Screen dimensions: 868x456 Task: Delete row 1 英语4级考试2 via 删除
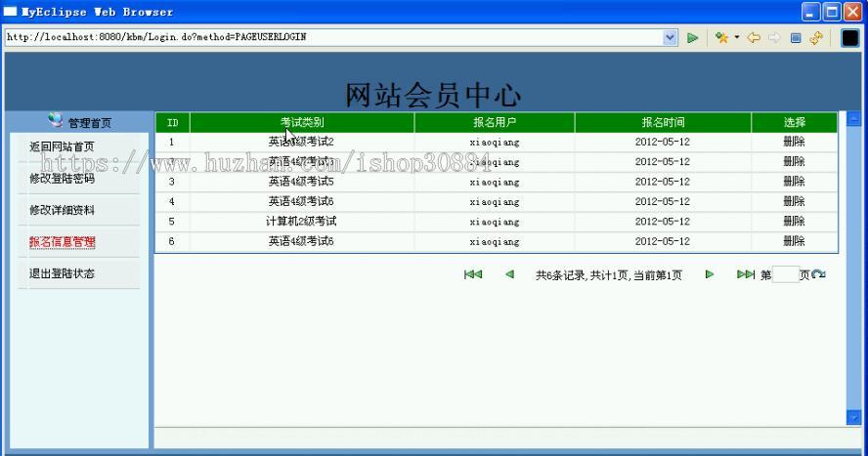click(x=794, y=142)
